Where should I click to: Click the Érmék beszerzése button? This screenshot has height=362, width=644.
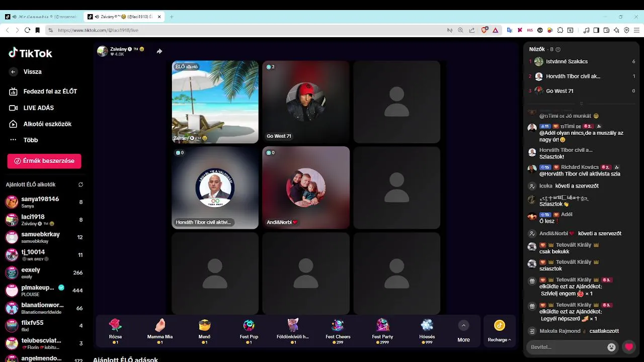coord(44,161)
